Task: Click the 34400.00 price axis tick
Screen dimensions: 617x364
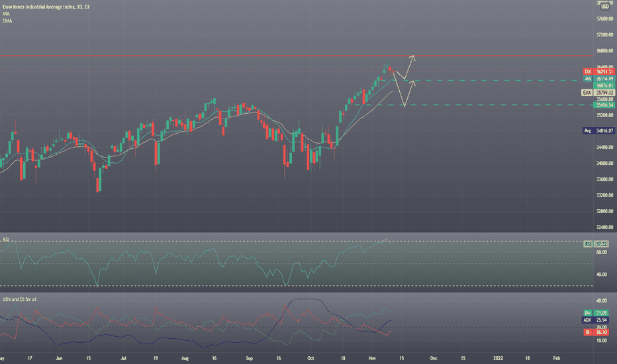Action: pyautogui.click(x=605, y=147)
